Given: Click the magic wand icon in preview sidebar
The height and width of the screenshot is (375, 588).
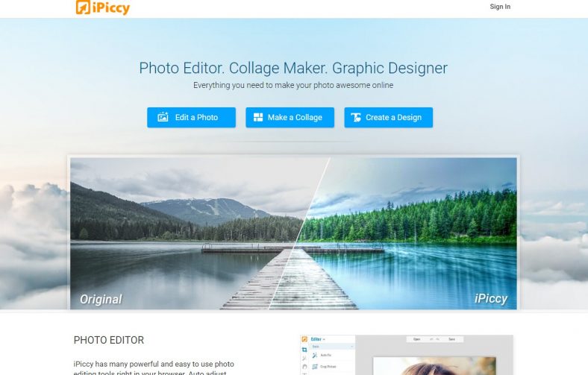Looking at the screenshot, I should click(x=304, y=359).
